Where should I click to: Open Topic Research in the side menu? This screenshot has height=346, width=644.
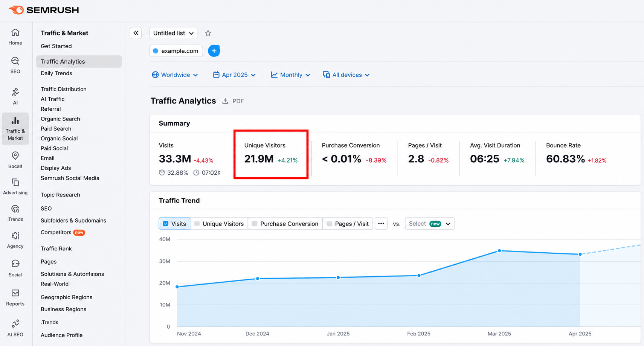point(60,195)
